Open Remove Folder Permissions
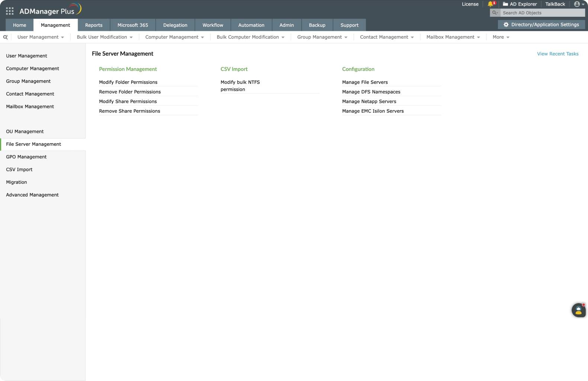The width and height of the screenshot is (588, 381). 130,92
